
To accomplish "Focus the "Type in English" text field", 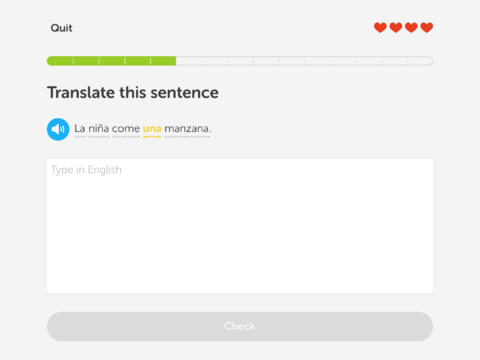I will [240, 226].
